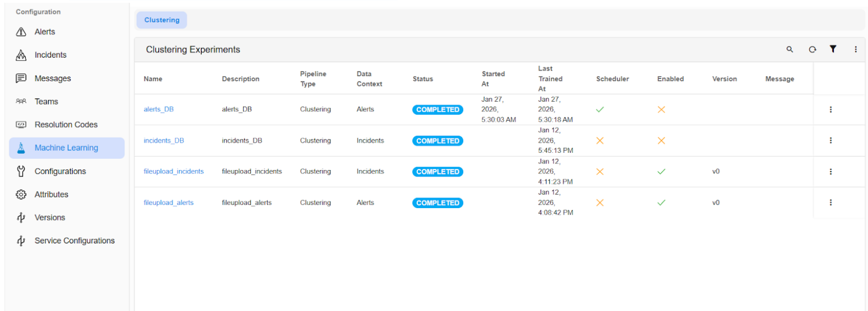Toggle Enabled status for alerts_DB row
868x311 pixels.
pyautogui.click(x=661, y=110)
